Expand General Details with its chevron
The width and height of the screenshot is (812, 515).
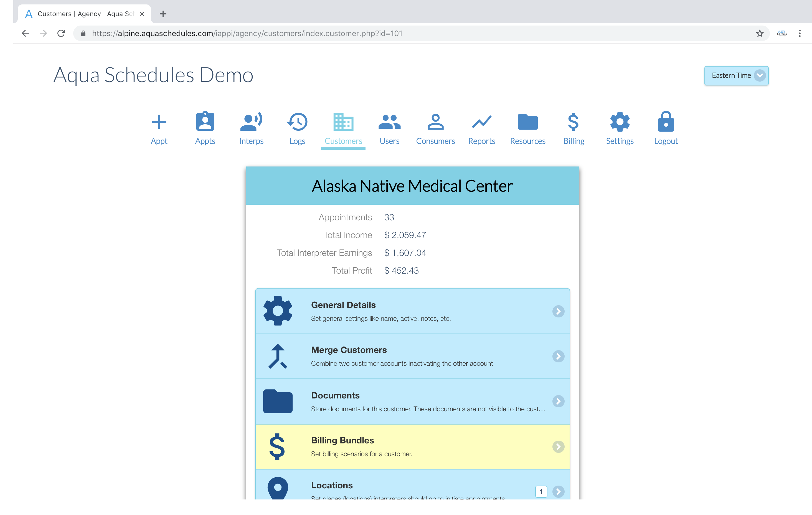(x=558, y=311)
